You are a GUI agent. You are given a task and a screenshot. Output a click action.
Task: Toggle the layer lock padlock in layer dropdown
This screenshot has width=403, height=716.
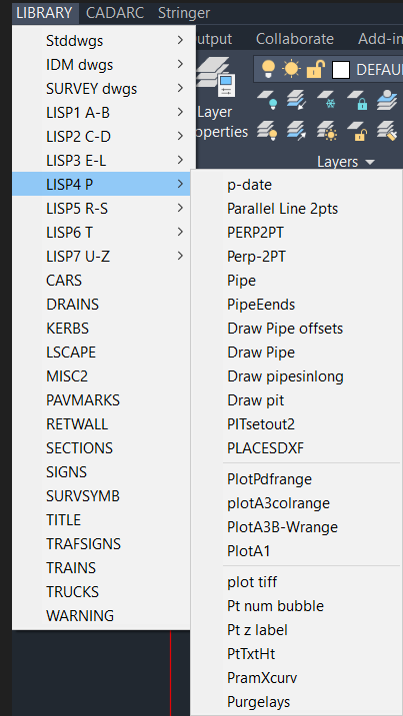coord(316,69)
